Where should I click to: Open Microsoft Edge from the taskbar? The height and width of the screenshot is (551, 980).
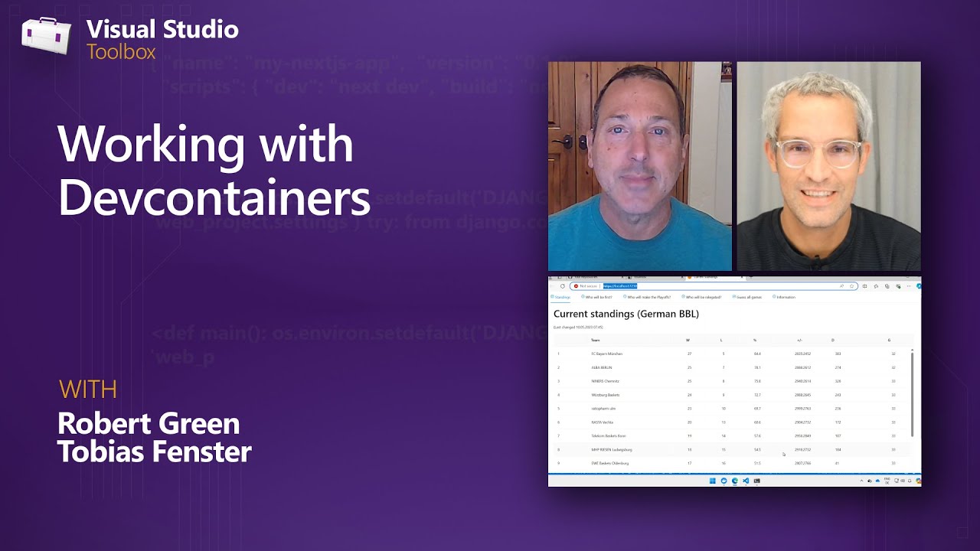(735, 481)
